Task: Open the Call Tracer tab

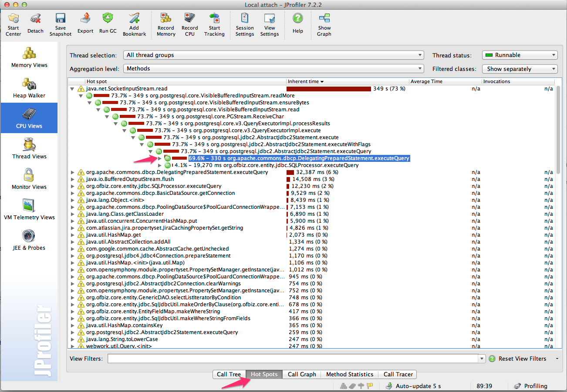Action: (398, 374)
